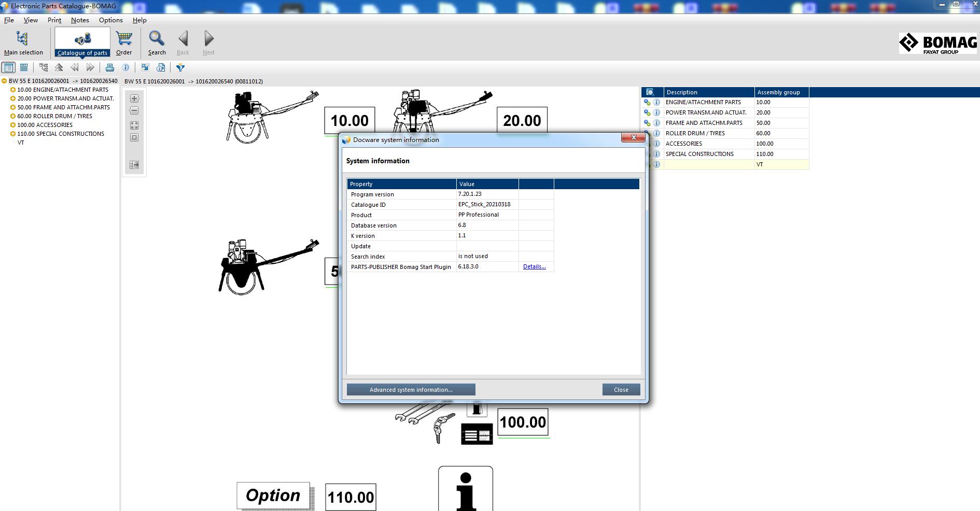The width and height of the screenshot is (980, 511).
Task: Click Advanced system information button
Action: [411, 390]
